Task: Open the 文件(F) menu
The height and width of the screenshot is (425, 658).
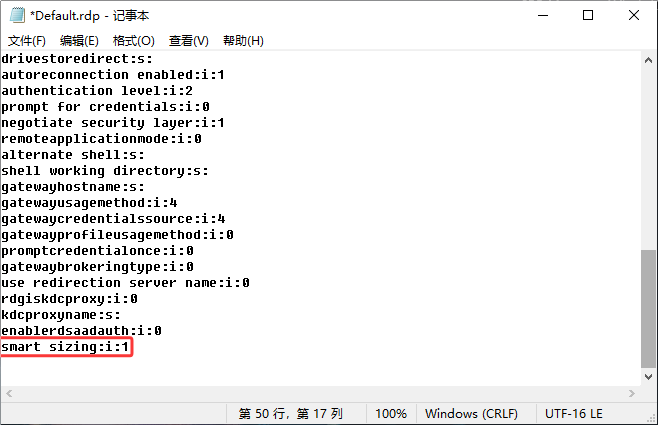Action: (27, 41)
